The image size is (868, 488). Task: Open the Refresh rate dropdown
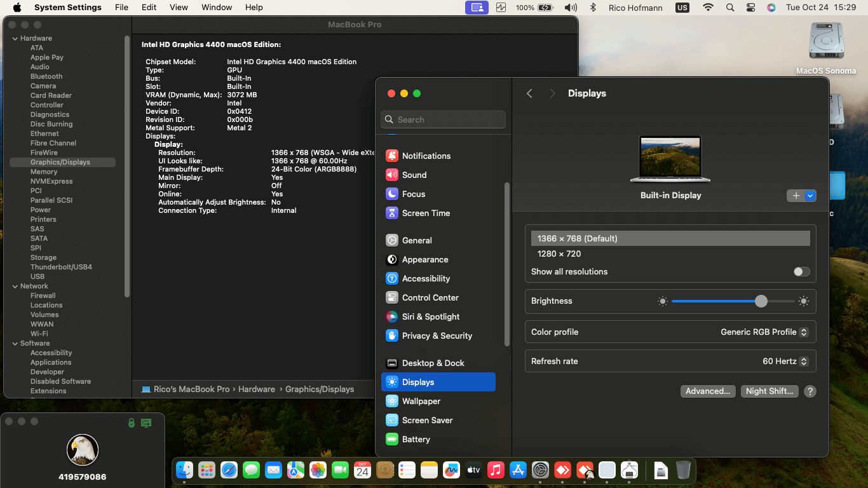pyautogui.click(x=785, y=361)
